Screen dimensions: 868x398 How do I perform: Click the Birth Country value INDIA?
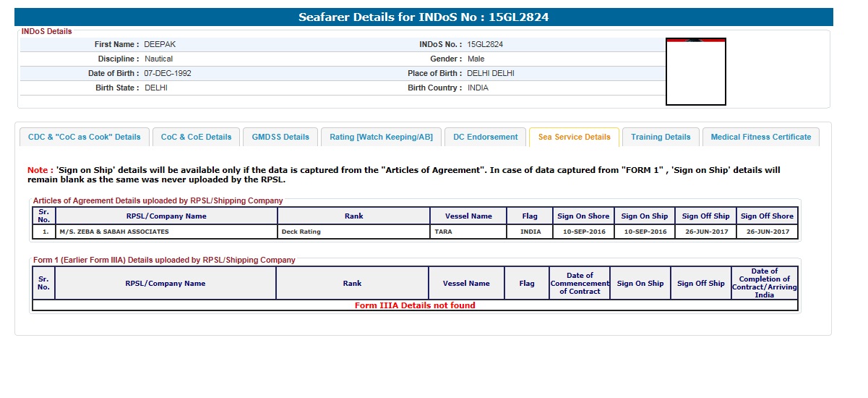pyautogui.click(x=478, y=88)
